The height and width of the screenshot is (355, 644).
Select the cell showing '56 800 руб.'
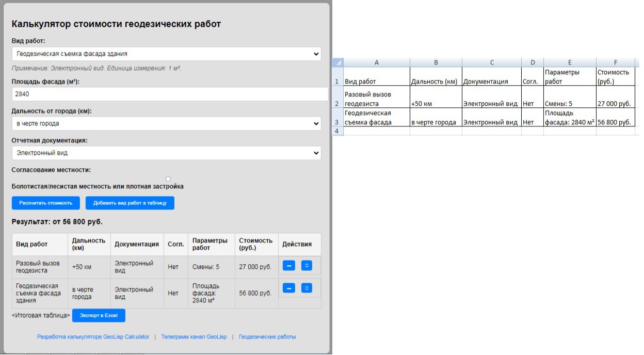(x=616, y=123)
